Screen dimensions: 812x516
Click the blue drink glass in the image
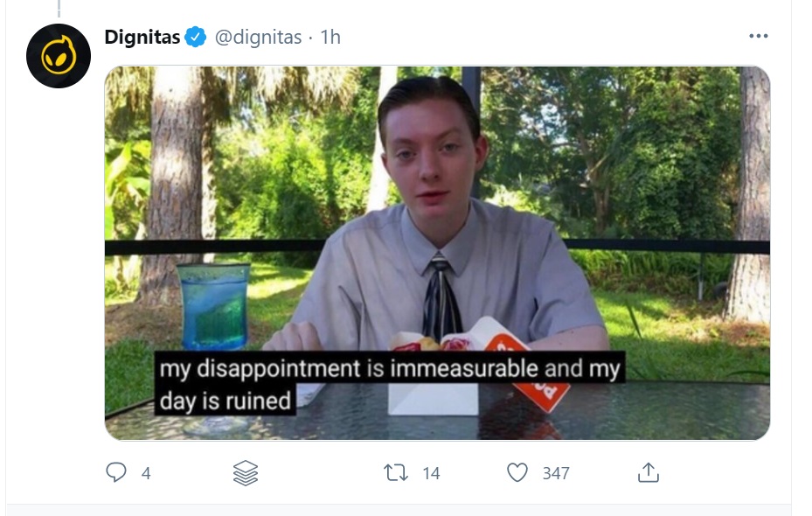click(x=213, y=306)
